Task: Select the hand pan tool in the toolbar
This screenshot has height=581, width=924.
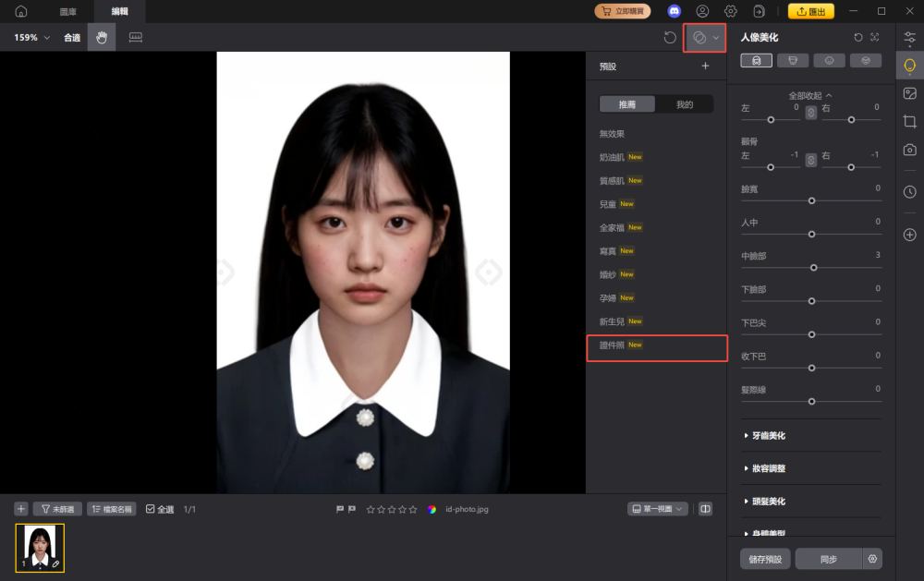Action: coord(101,38)
